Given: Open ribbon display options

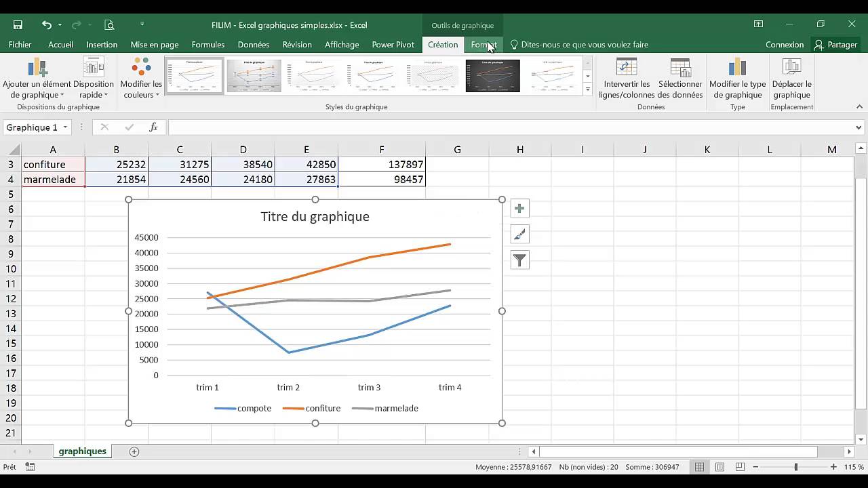Looking at the screenshot, I should tap(758, 24).
